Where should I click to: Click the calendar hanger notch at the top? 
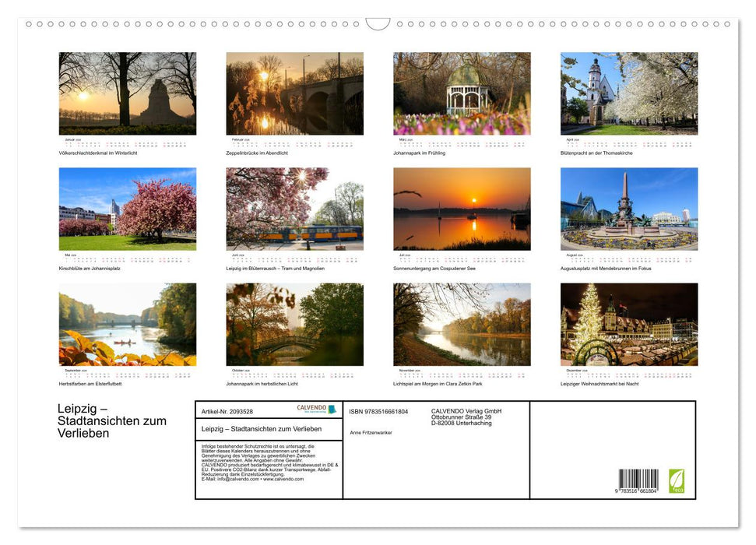pyautogui.click(x=378, y=24)
